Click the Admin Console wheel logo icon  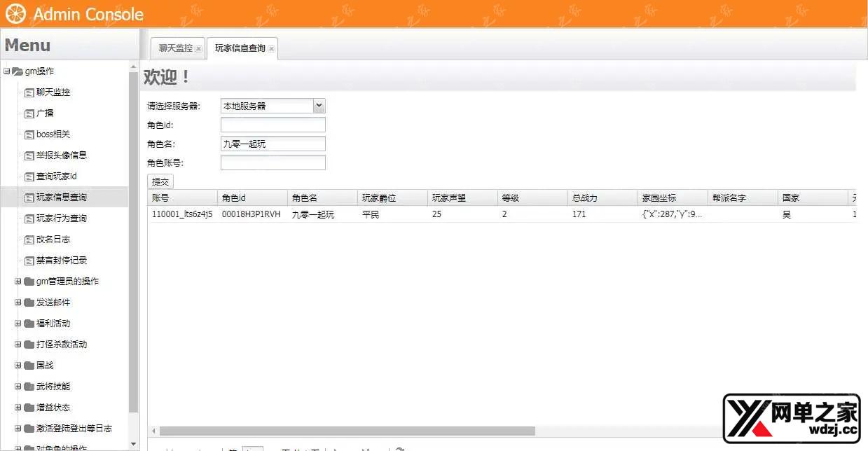[15, 13]
